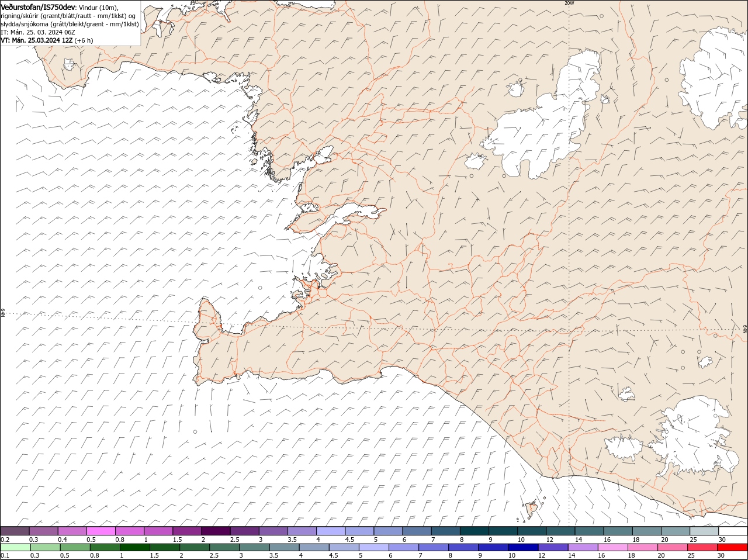The image size is (748, 560).
Task: Pick lightest green swatch between 0.1 and 0.3
Action: pos(15,548)
